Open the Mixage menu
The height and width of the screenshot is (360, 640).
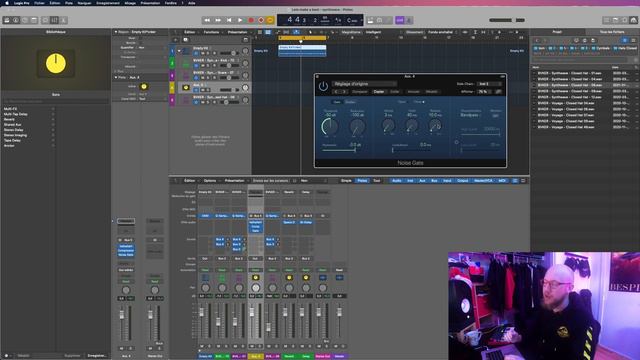click(x=130, y=3)
